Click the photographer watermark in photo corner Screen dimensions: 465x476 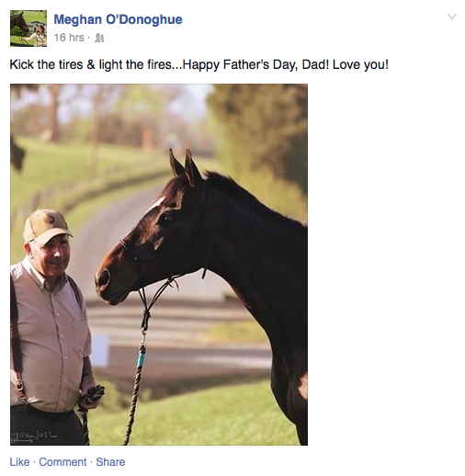[x=33, y=436]
